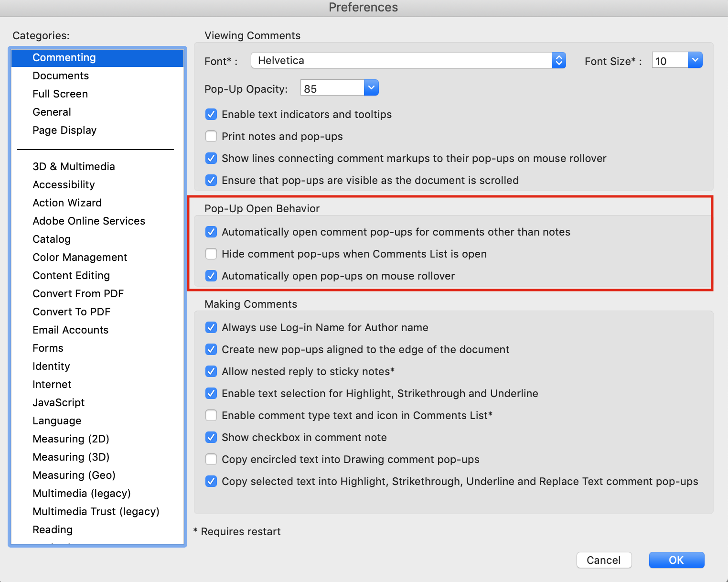Disable Show checkbox in comment note
This screenshot has height=582, width=728.
coord(211,437)
